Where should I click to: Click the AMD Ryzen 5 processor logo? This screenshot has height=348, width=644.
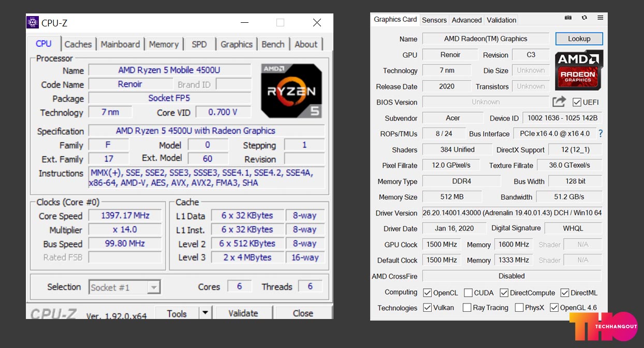click(291, 91)
